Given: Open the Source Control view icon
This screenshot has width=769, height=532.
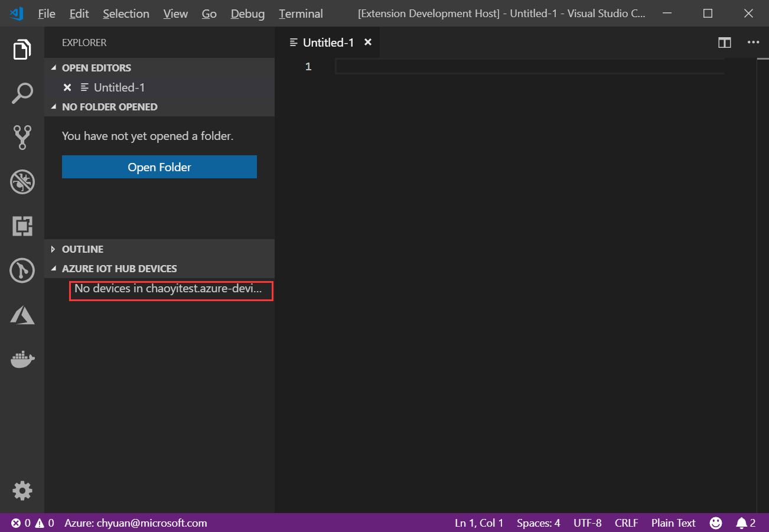Looking at the screenshot, I should pyautogui.click(x=22, y=137).
